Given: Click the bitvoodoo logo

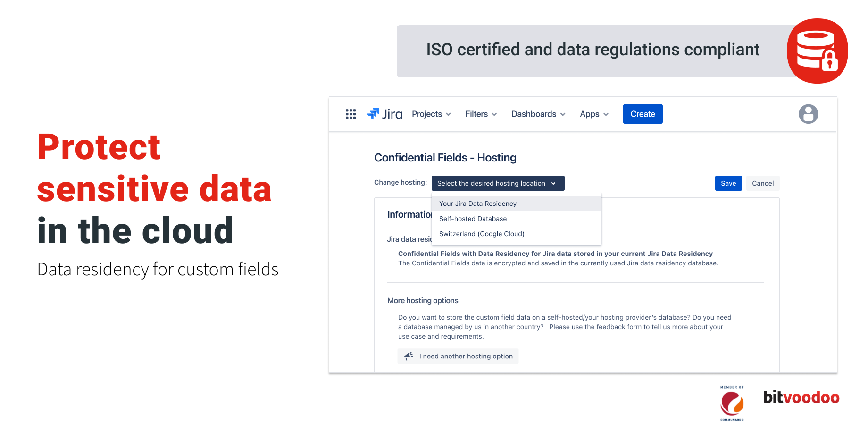Looking at the screenshot, I should (801, 397).
